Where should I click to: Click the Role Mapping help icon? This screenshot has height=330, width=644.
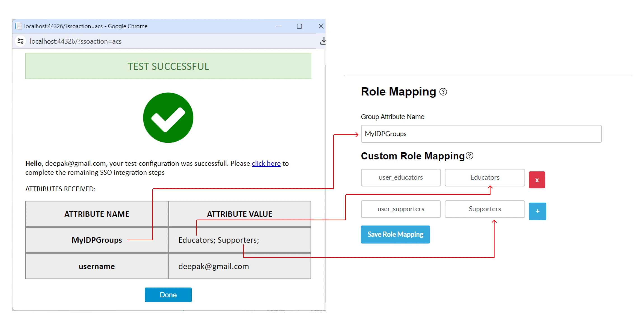click(x=443, y=92)
